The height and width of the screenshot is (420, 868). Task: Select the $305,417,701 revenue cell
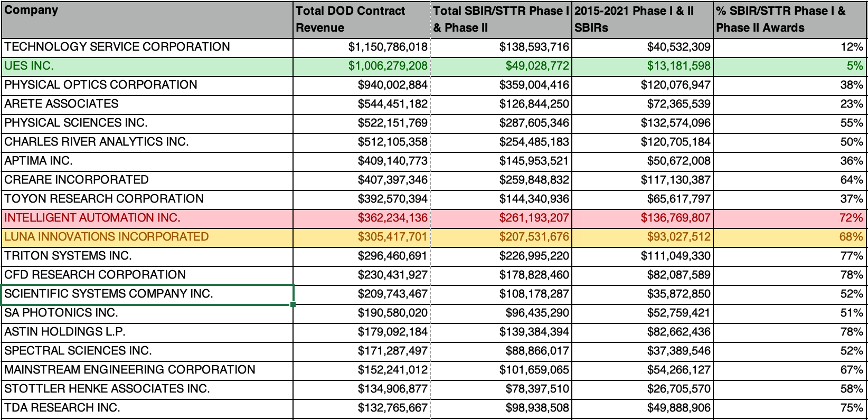362,237
